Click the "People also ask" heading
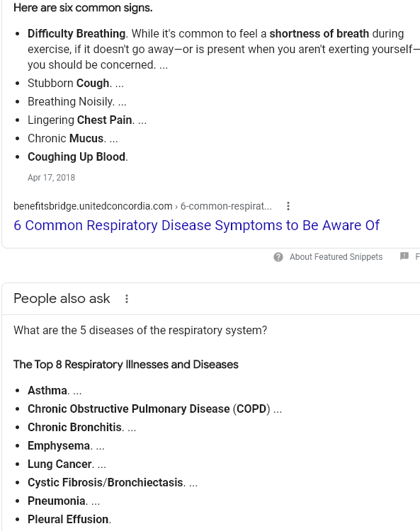 (62, 299)
